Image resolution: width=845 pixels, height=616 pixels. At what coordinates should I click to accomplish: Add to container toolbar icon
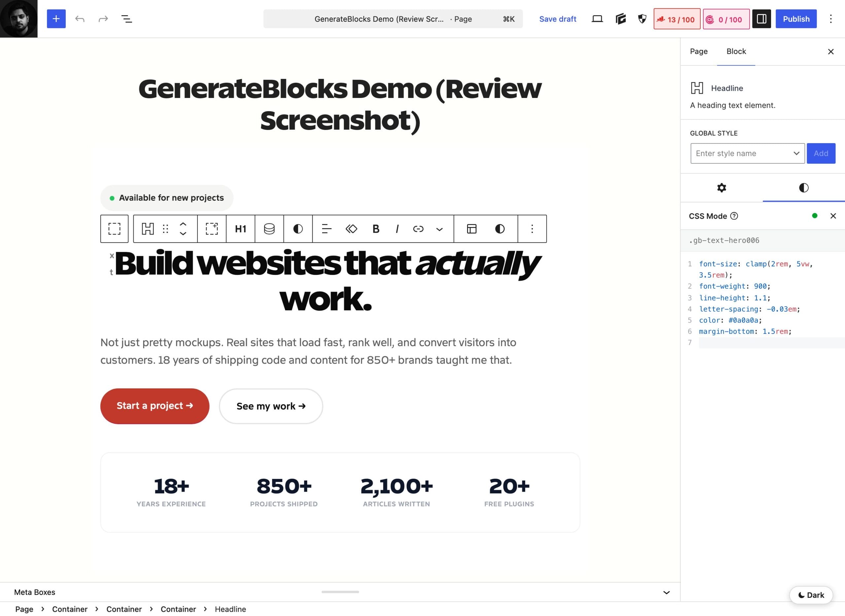(x=212, y=229)
